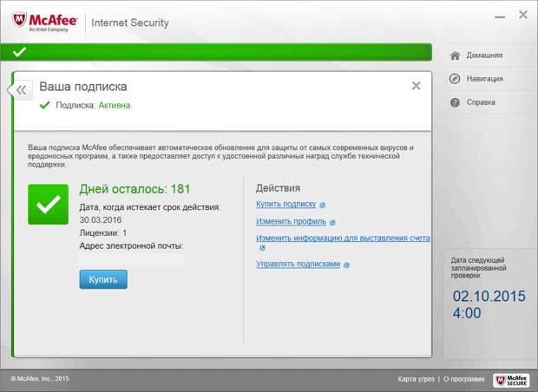The width and height of the screenshot is (538, 392).
Task: Open the Карта угроз link
Action: [x=417, y=380]
